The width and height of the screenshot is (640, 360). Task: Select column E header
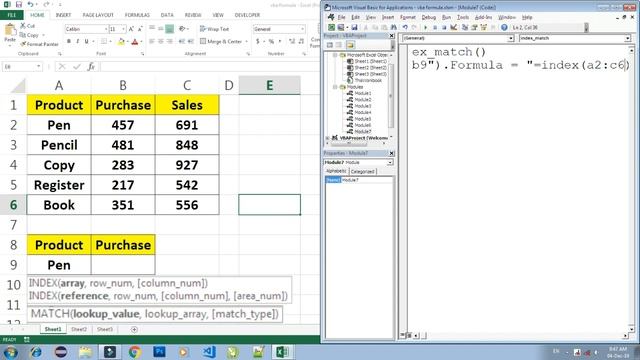point(269,85)
